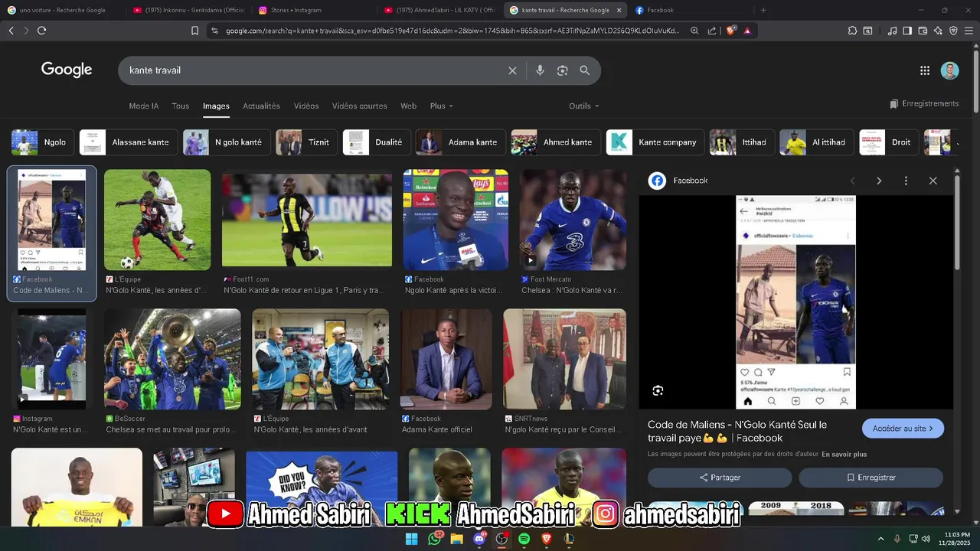
Task: Open the Windows Start menu
Action: (411, 539)
